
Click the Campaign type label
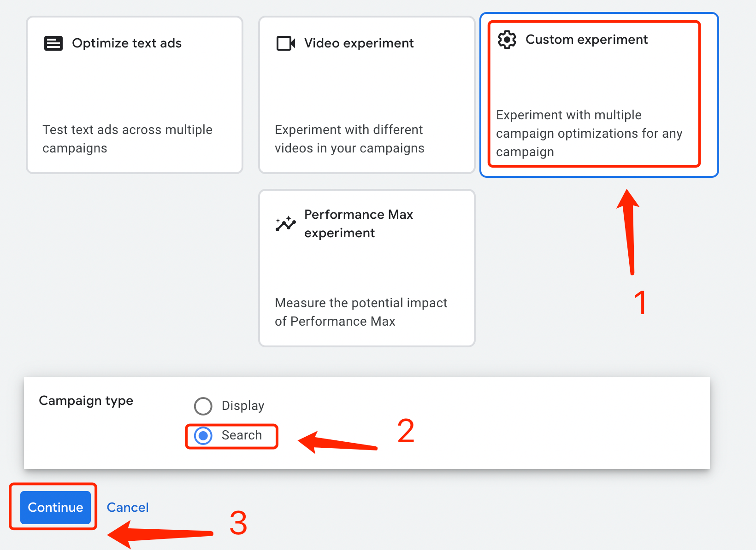[86, 401]
